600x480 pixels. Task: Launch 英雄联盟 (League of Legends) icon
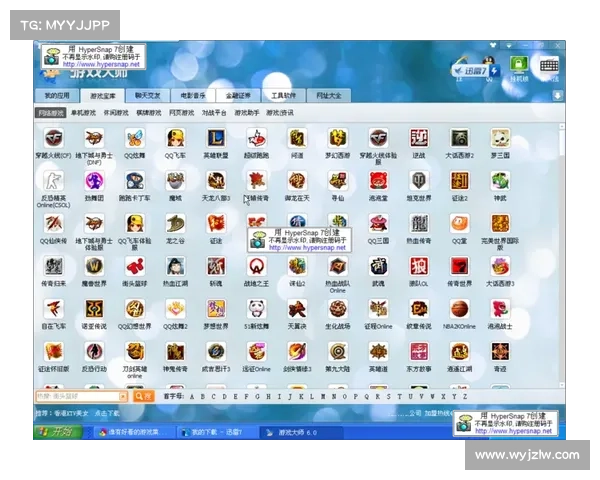216,139
